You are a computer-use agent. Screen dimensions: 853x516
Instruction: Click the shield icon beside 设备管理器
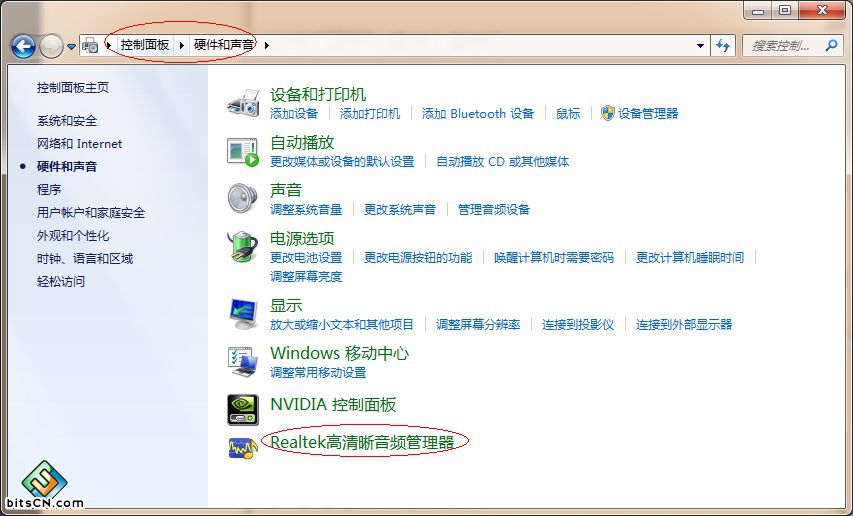click(608, 113)
